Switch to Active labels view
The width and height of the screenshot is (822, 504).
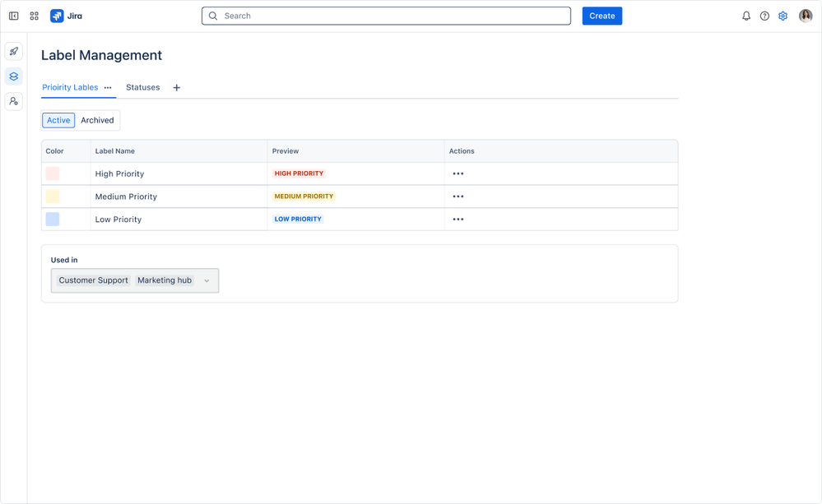coord(58,120)
